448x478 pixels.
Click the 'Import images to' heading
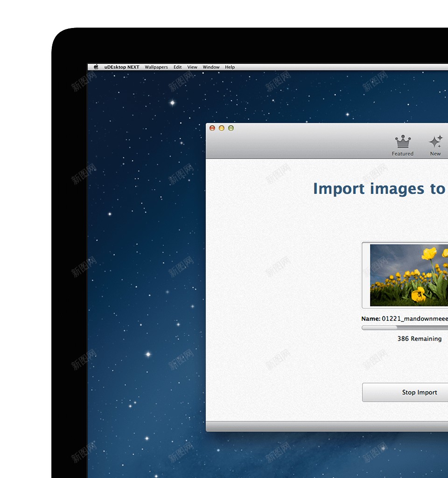[x=379, y=189]
